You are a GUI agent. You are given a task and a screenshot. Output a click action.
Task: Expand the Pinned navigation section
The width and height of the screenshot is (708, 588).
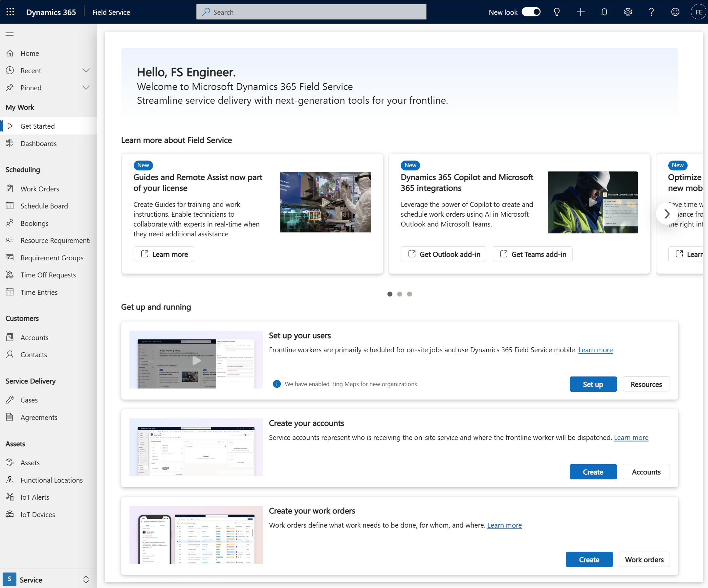86,87
